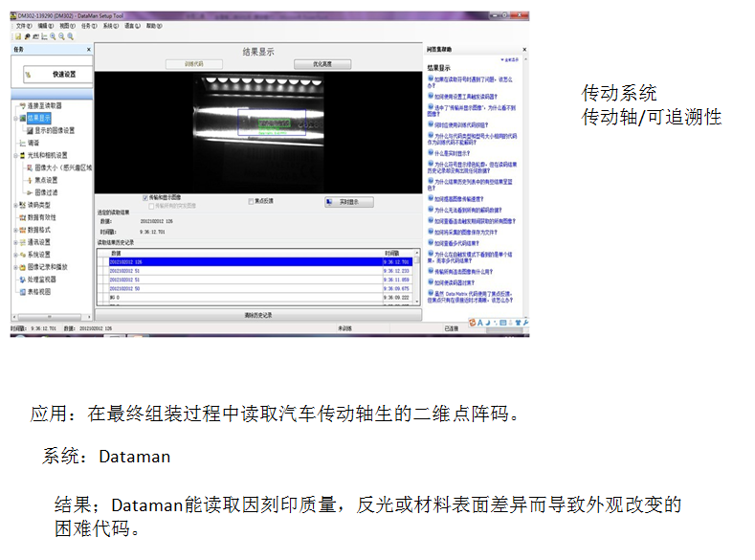The height and width of the screenshot is (560, 755).
Task: Click the last magnifier icon in the toolbar
Action: coord(71,36)
